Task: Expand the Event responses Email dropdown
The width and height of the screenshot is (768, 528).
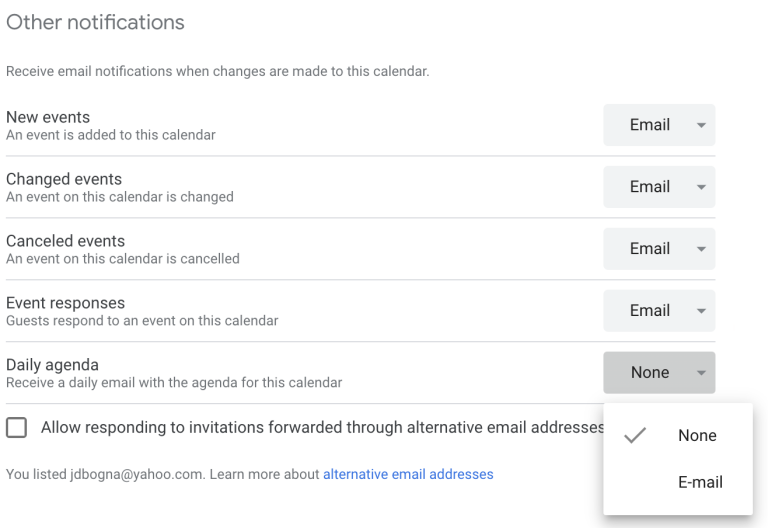Action: pos(659,311)
